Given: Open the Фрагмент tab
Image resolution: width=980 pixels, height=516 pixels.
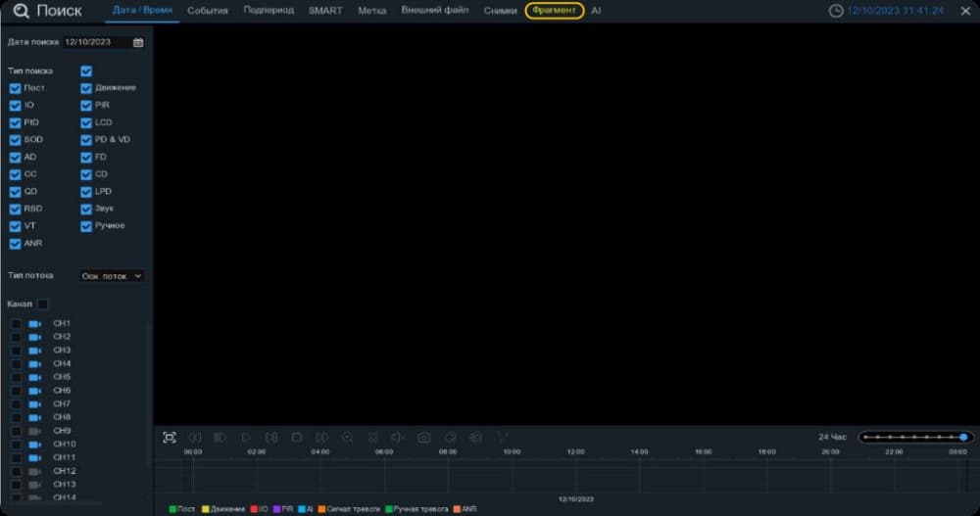Looking at the screenshot, I should tap(555, 11).
